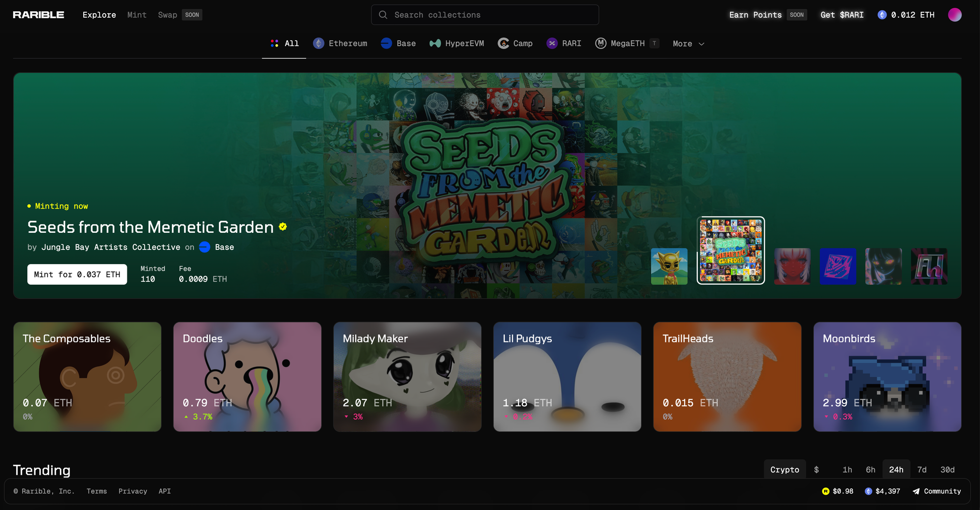
Task: Open the user profile avatar
Action: 955,15
